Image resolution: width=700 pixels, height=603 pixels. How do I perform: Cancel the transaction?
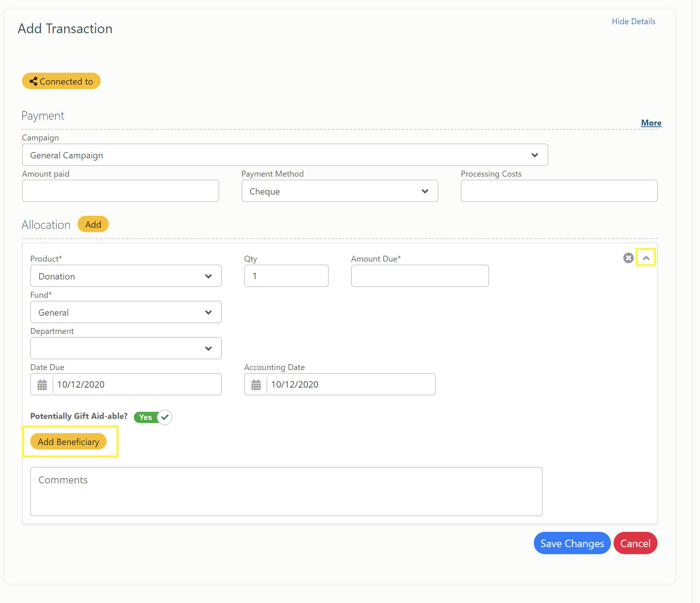click(635, 543)
